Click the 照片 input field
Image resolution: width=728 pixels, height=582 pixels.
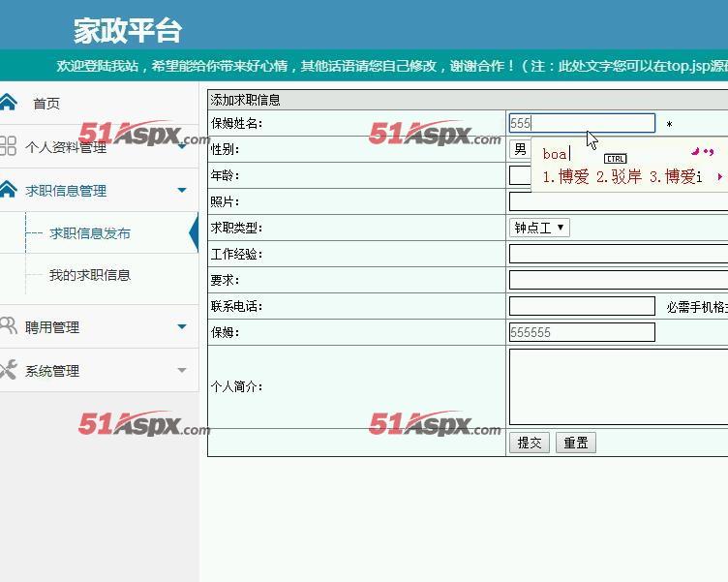(619, 201)
